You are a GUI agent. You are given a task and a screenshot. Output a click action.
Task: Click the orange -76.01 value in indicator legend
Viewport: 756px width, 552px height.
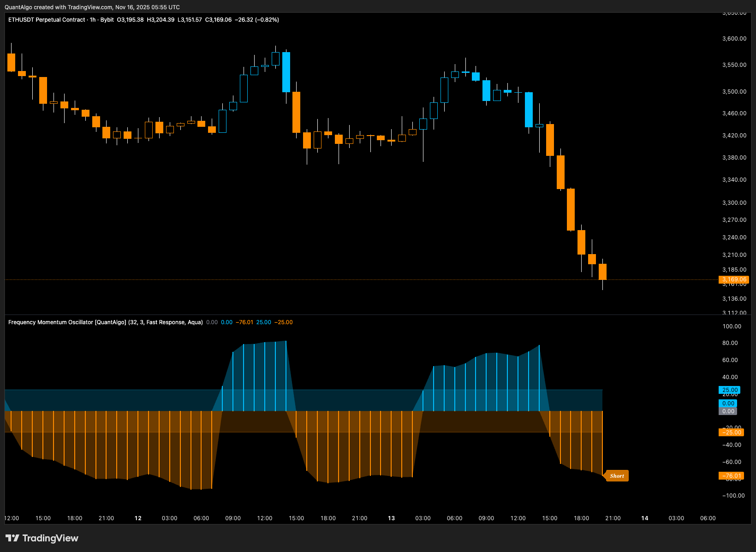click(x=244, y=322)
